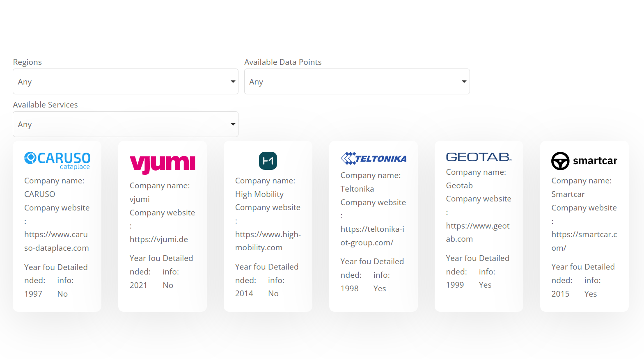644x359 pixels.
Task: Click the CARUSO dataplace logo
Action: tap(57, 160)
